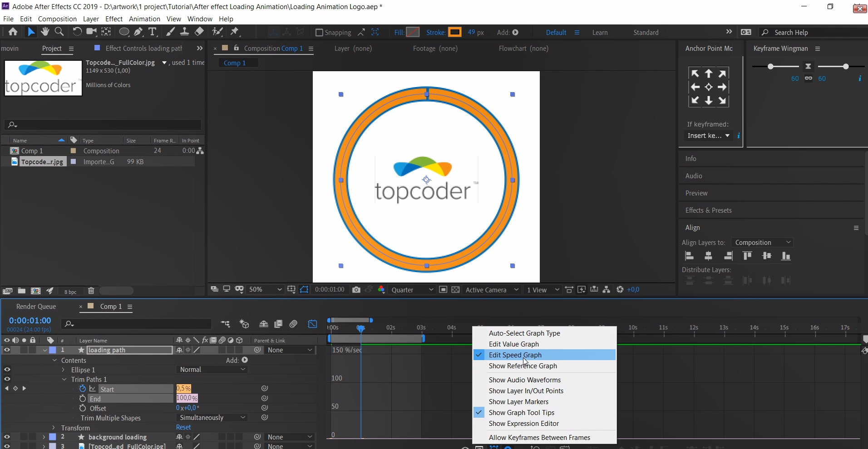Select the Eraser tool
This screenshot has width=868, height=449.
(x=199, y=32)
